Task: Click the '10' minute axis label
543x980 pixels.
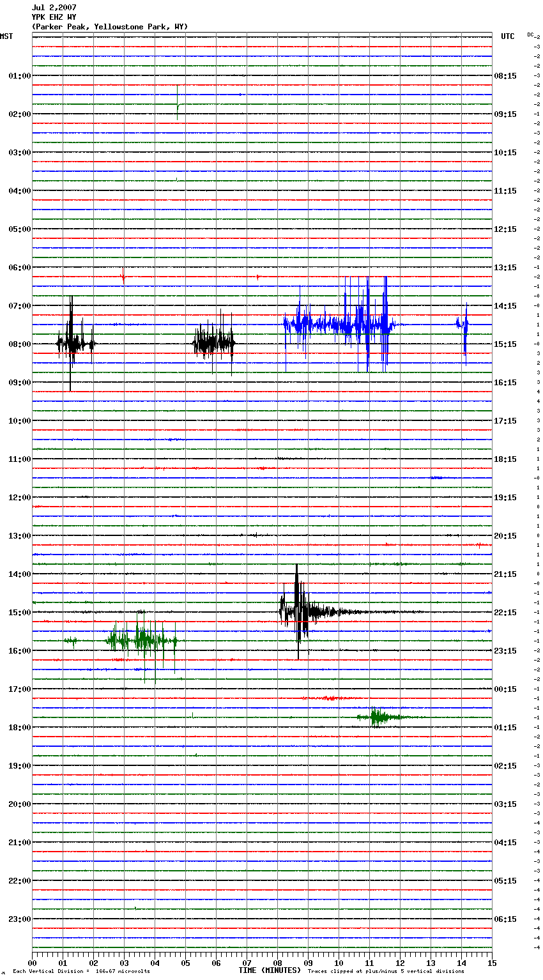Action: (339, 963)
